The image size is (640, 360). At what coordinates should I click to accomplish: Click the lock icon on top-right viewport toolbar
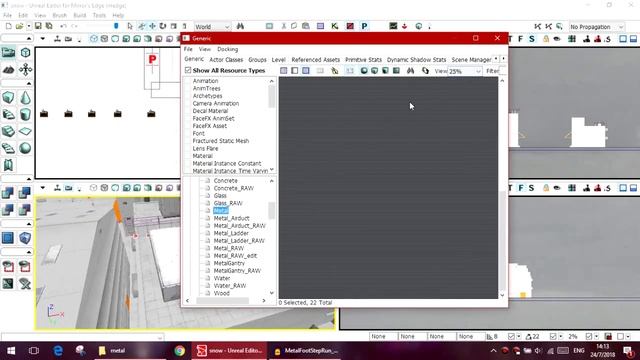(546, 39)
